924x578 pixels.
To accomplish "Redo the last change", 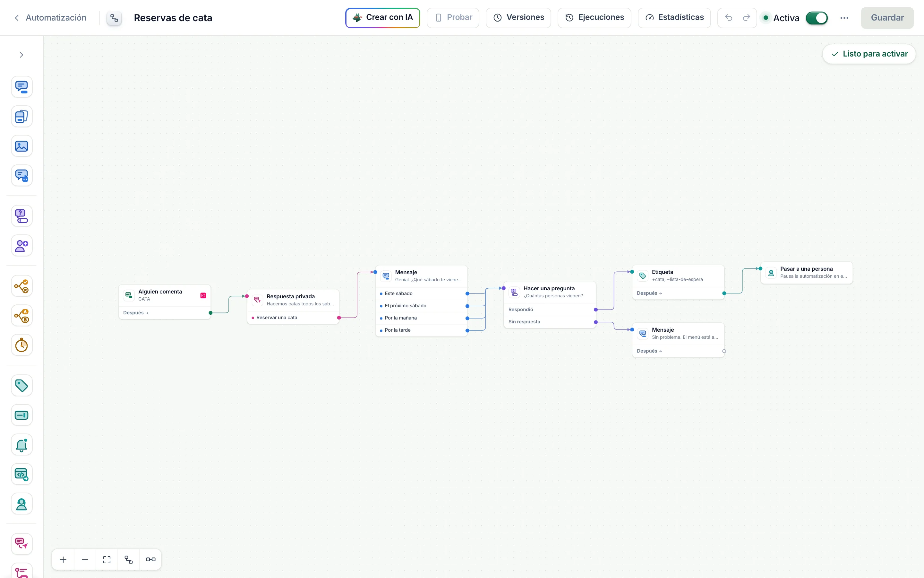I will (747, 18).
